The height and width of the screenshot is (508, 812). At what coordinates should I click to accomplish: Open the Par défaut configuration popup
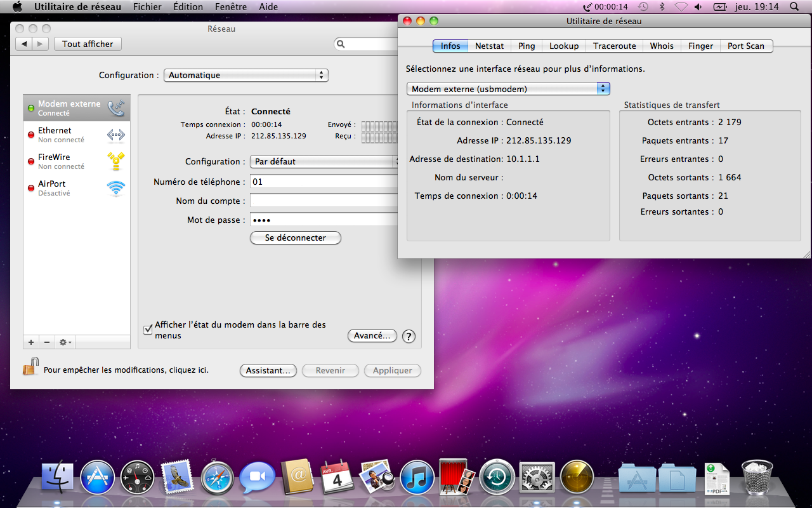(x=324, y=161)
